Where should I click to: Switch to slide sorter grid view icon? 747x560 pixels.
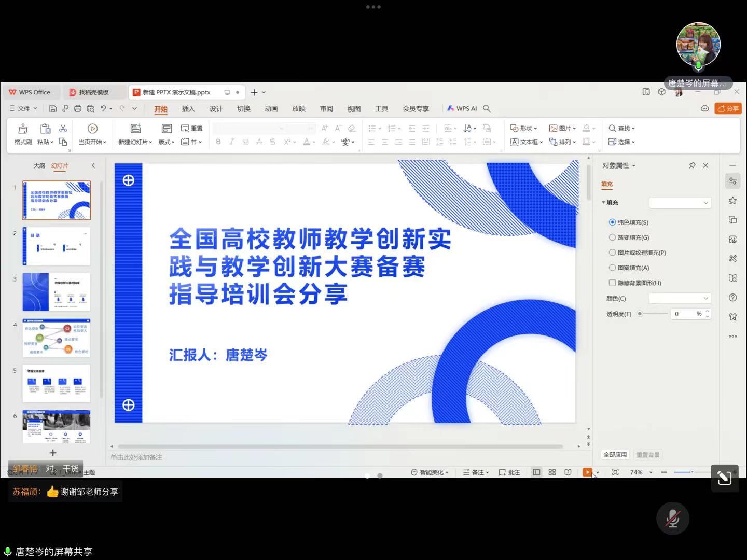(552, 472)
